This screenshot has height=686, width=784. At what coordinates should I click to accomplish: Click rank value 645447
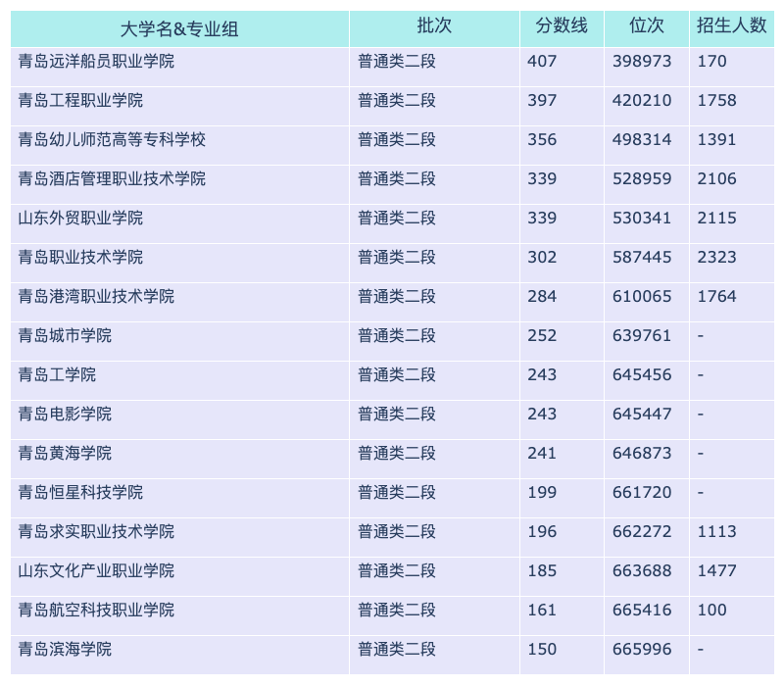pos(642,414)
